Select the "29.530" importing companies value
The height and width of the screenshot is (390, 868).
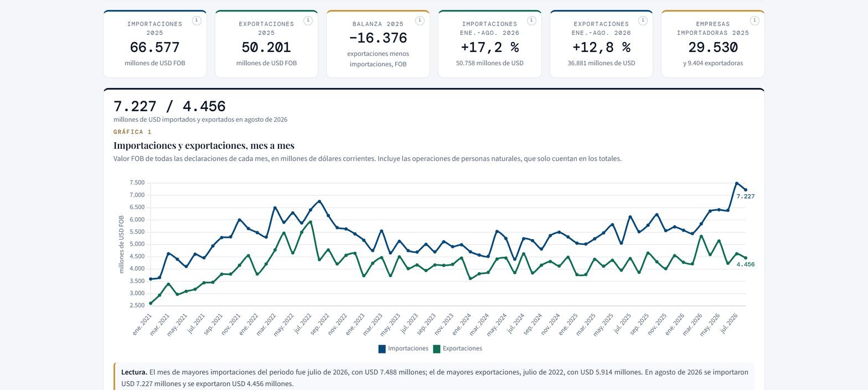713,48
